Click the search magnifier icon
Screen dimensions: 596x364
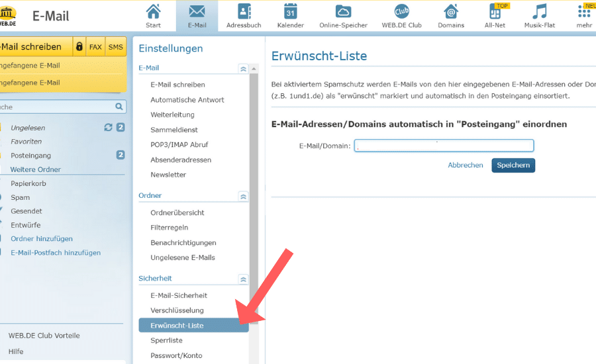coord(119,107)
